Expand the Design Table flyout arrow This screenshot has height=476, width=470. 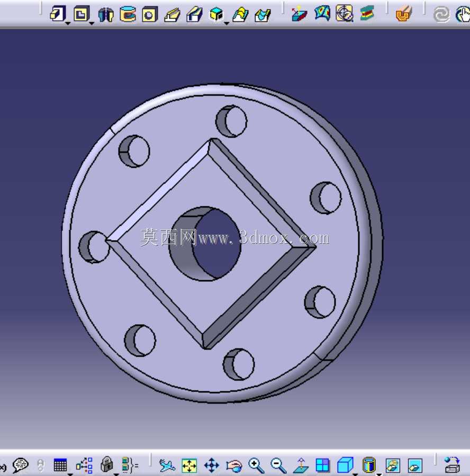pyautogui.click(x=70, y=474)
